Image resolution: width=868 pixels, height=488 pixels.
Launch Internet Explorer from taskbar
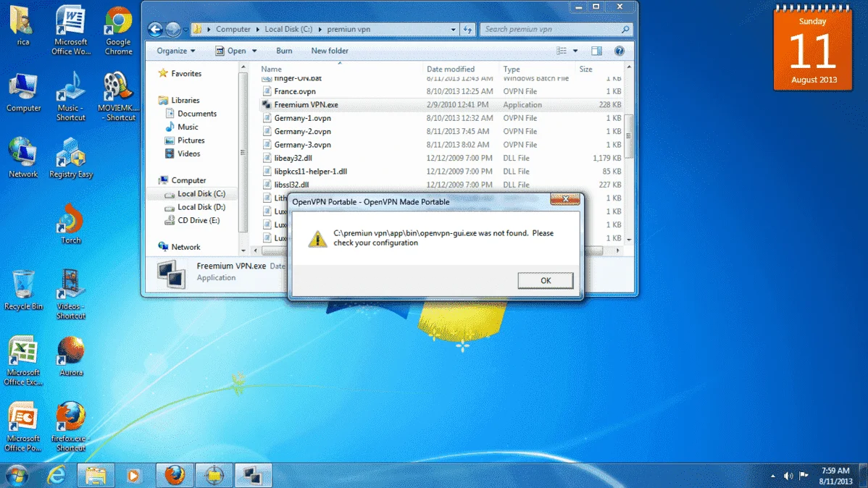coord(56,475)
